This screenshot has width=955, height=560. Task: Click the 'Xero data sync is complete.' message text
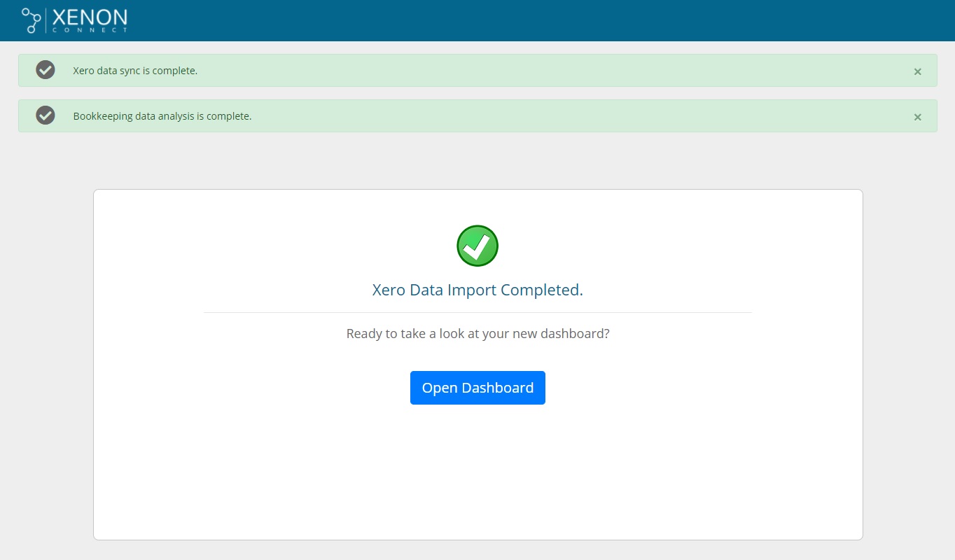point(135,71)
